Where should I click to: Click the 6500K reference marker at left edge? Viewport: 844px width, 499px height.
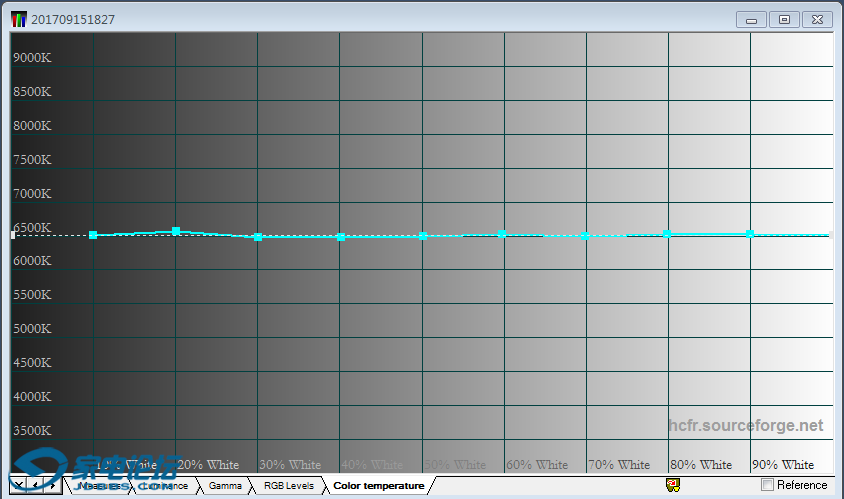(x=13, y=235)
